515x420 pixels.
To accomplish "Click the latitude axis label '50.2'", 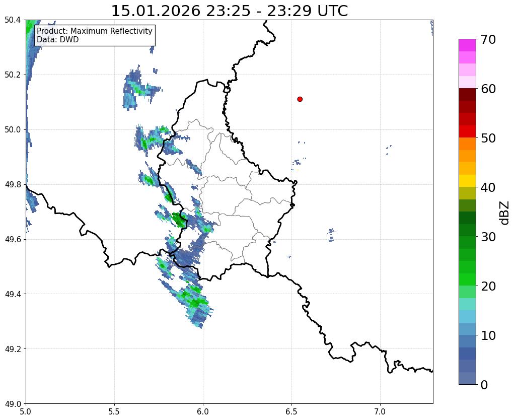I will 13,75.
